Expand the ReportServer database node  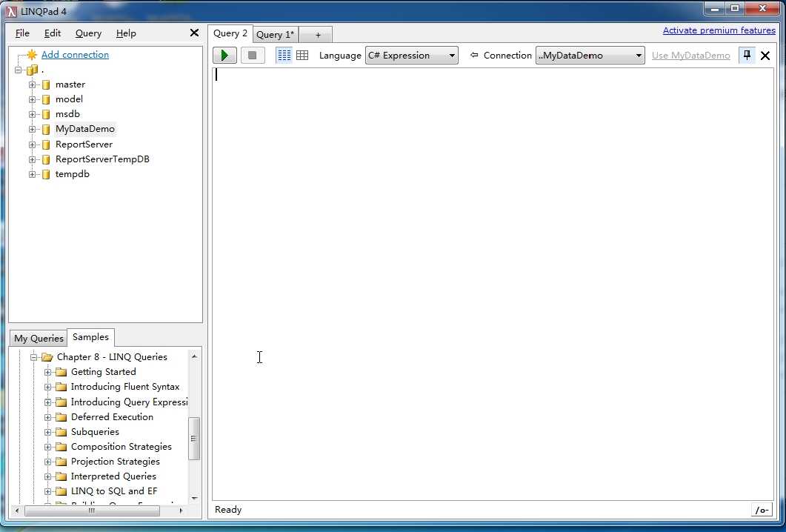[x=32, y=145]
